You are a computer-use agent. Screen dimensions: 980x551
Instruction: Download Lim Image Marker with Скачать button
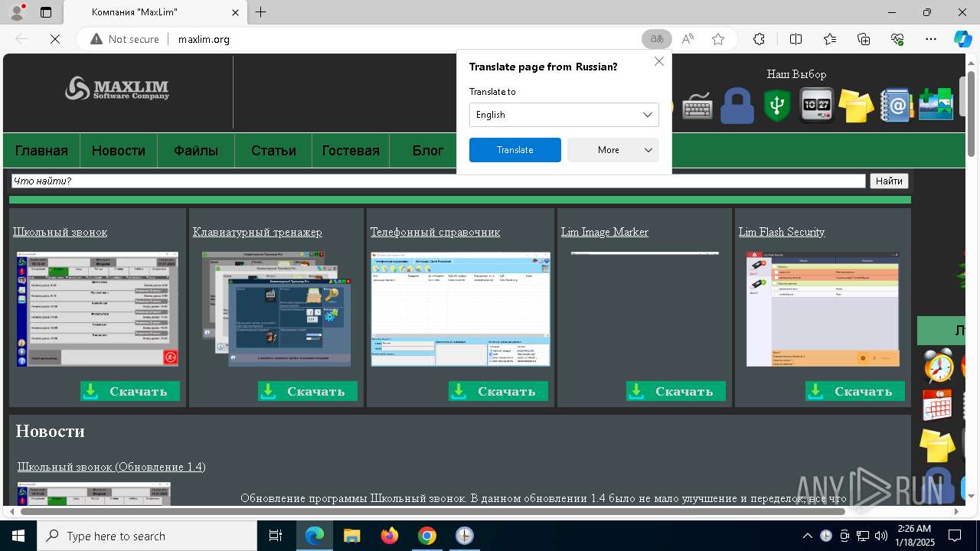(x=676, y=391)
